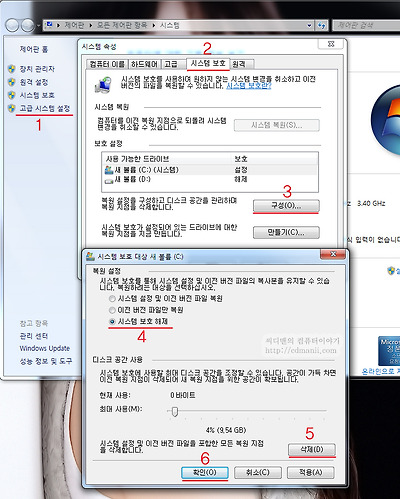Click shield icon beside 원격 설정

click(12, 82)
